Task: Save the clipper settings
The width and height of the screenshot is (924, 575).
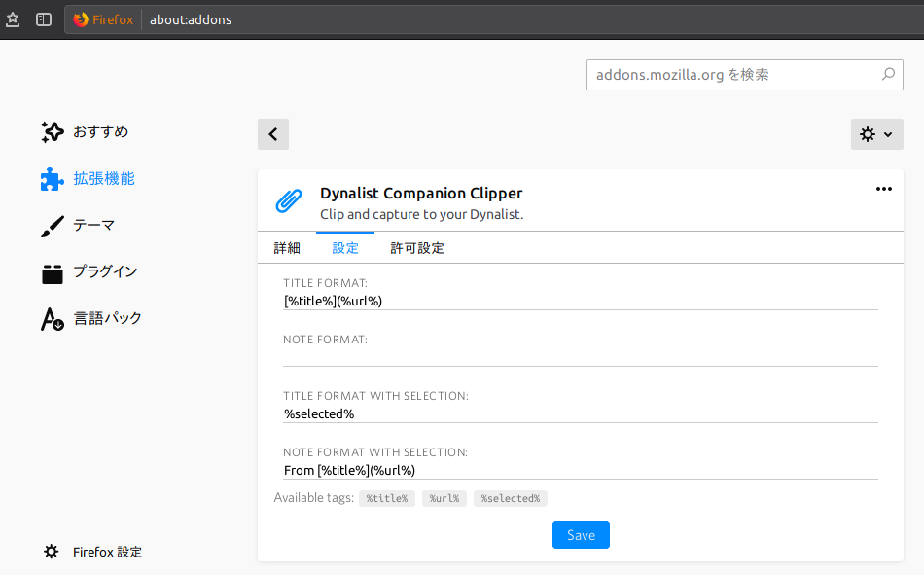Action: 581,535
